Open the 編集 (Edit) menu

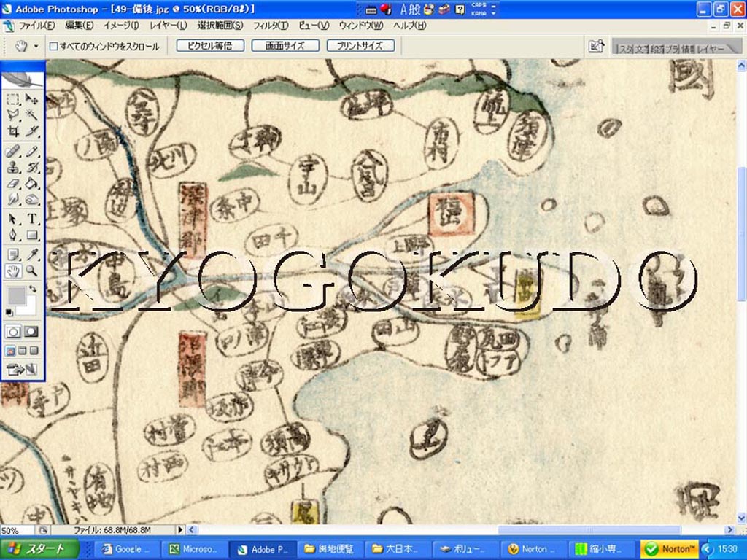pos(79,26)
